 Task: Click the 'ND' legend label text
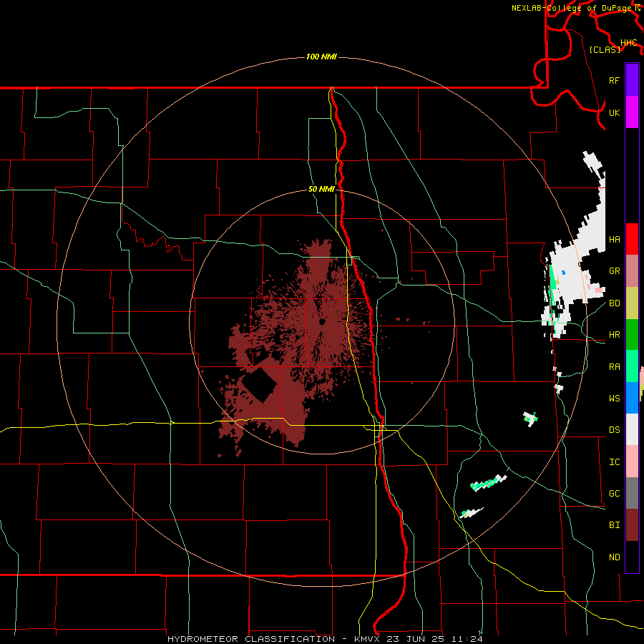(x=614, y=557)
